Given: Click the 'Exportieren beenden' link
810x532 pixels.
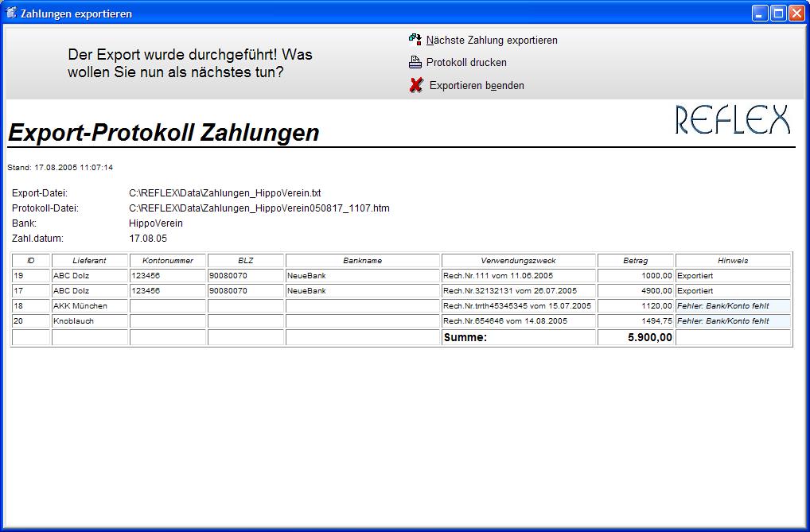Looking at the screenshot, I should pos(477,86).
